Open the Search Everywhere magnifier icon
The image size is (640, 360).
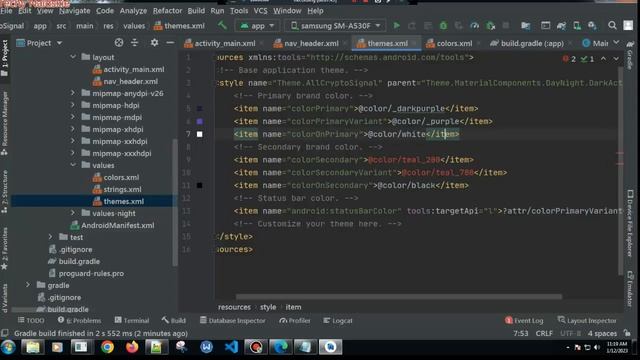(x=612, y=26)
